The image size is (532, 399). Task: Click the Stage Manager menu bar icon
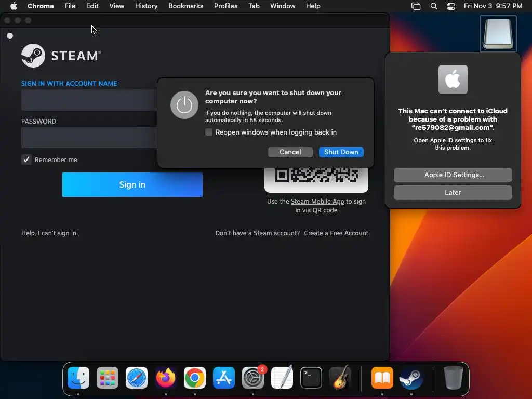[416, 6]
